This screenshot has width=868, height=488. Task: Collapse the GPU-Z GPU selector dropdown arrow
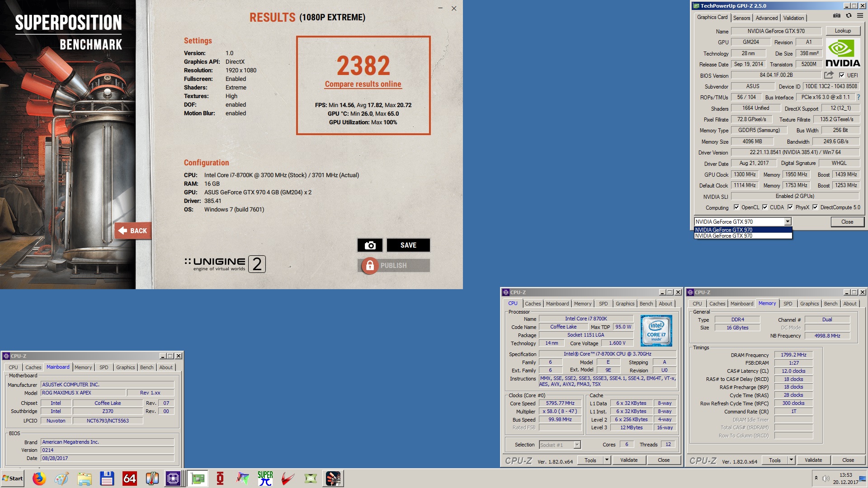pyautogui.click(x=788, y=222)
